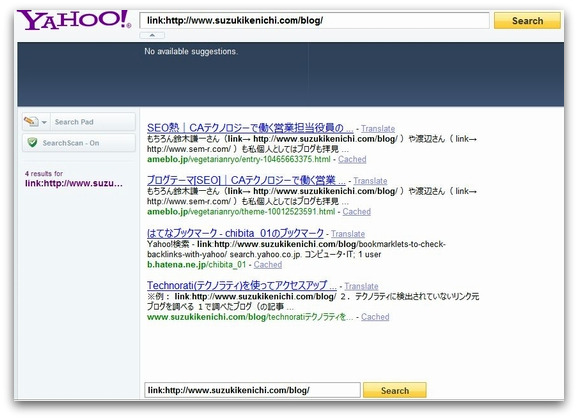Open the Technorati(テクノラティ) result title
The height and width of the screenshot is (419, 578).
(x=242, y=285)
